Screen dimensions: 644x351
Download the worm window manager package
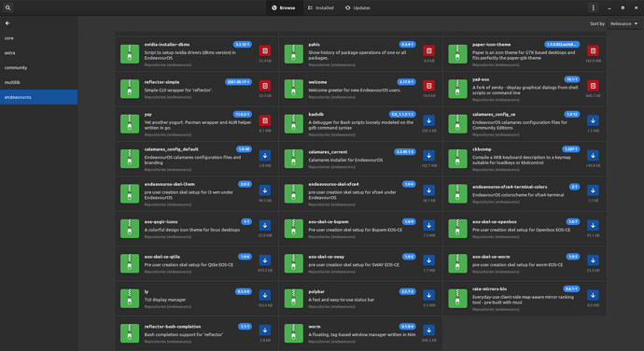[428, 330]
